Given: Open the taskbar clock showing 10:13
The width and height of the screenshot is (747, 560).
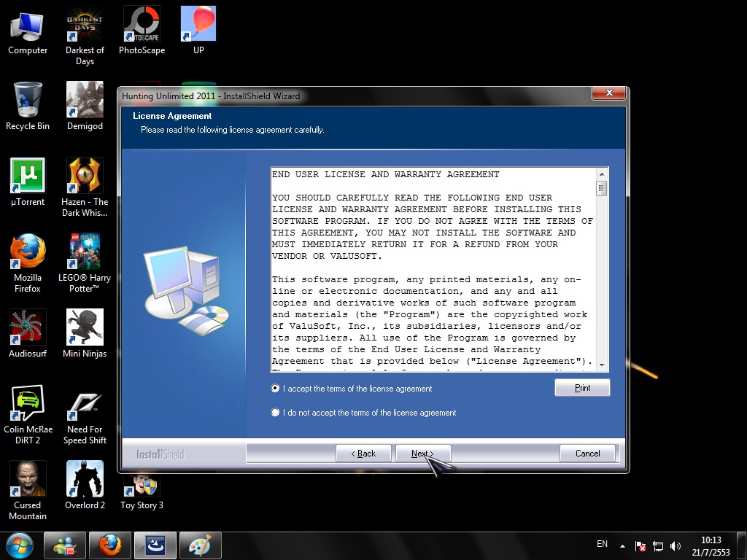Looking at the screenshot, I should coord(711,546).
